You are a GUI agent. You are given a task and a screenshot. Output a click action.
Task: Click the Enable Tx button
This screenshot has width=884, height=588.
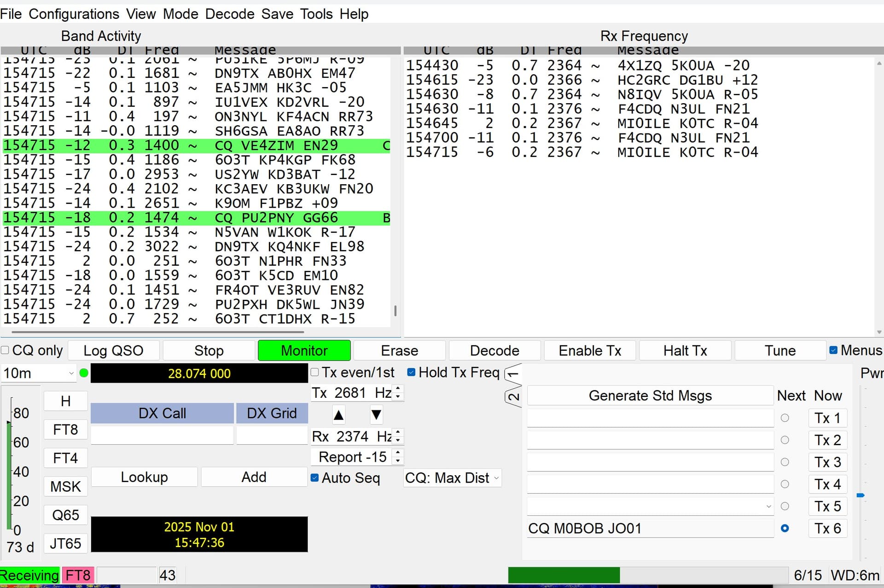click(x=589, y=351)
